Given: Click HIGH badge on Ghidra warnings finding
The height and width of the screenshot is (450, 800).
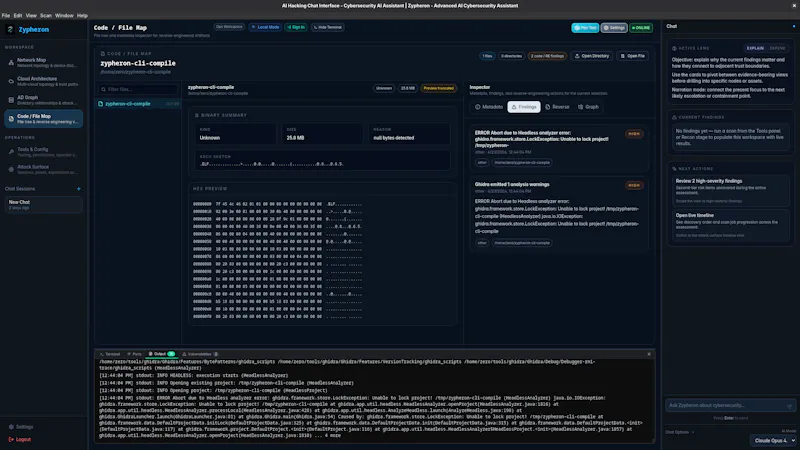Looking at the screenshot, I should (x=634, y=185).
